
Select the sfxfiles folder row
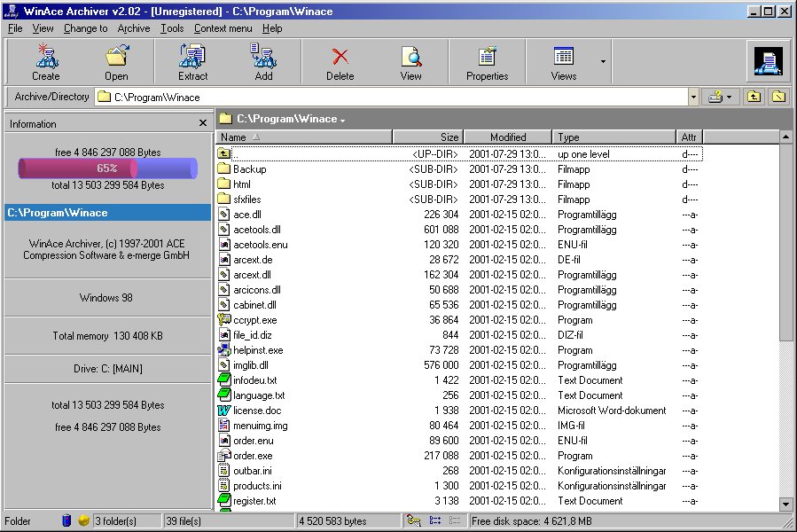tap(459, 199)
